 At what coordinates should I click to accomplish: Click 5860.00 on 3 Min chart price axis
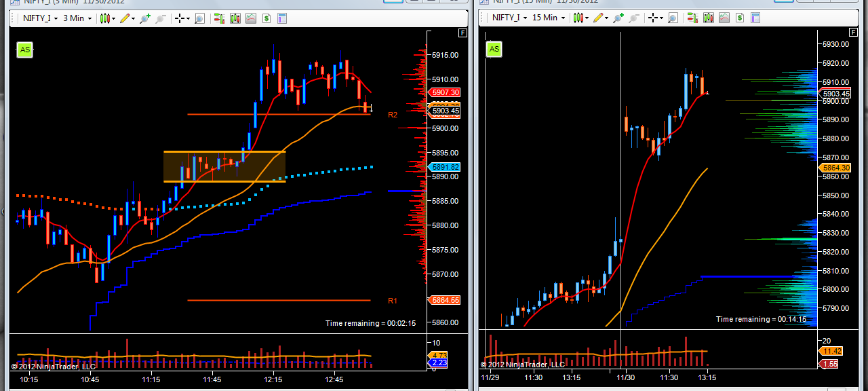[445, 323]
